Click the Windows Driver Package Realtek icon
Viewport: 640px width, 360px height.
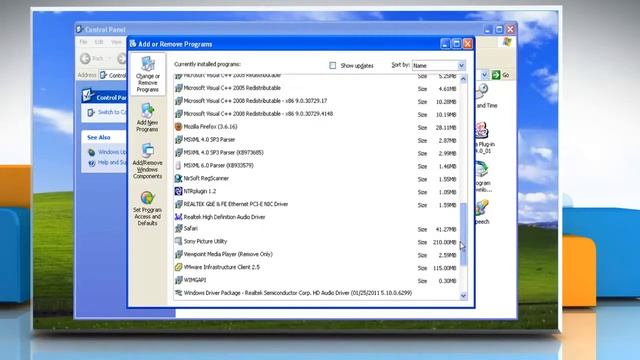point(178,293)
